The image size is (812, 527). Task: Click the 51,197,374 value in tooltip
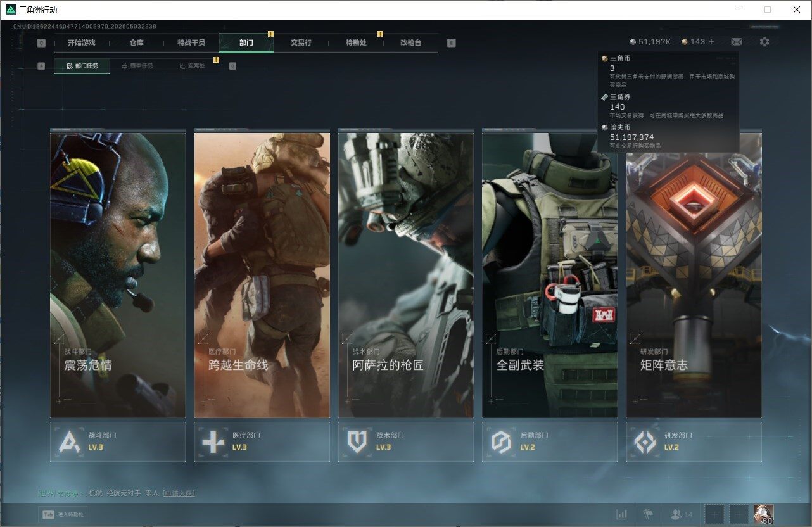(632, 137)
